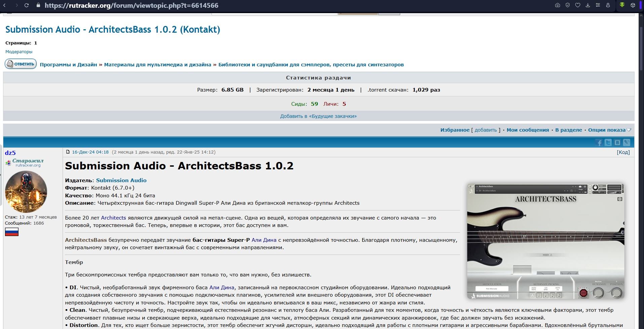The width and height of the screenshot is (644, 329).
Task: Share the post via the Facebook icon
Action: [599, 143]
